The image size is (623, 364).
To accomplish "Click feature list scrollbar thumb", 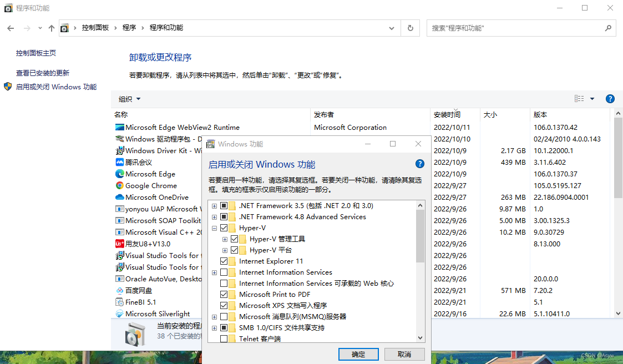I will [x=420, y=236].
